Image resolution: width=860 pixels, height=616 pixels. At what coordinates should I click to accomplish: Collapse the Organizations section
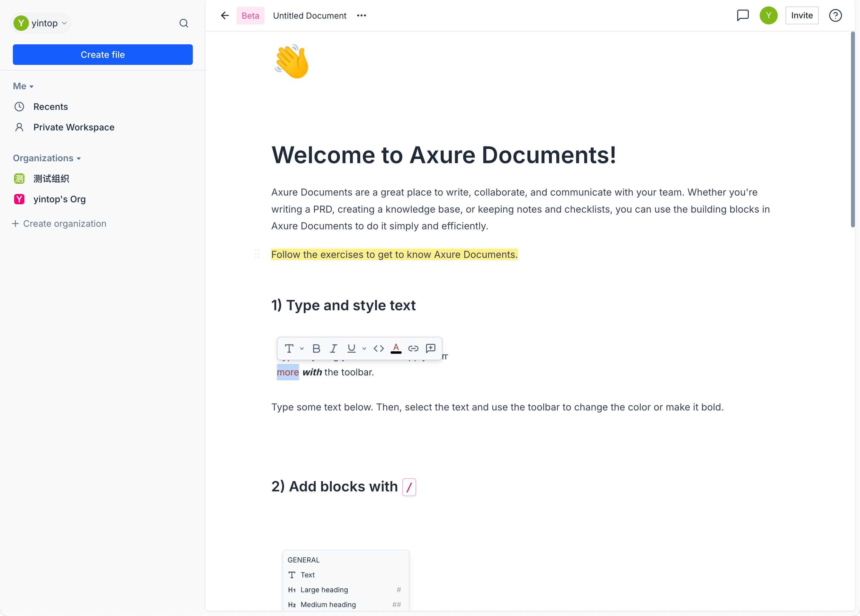click(x=47, y=158)
